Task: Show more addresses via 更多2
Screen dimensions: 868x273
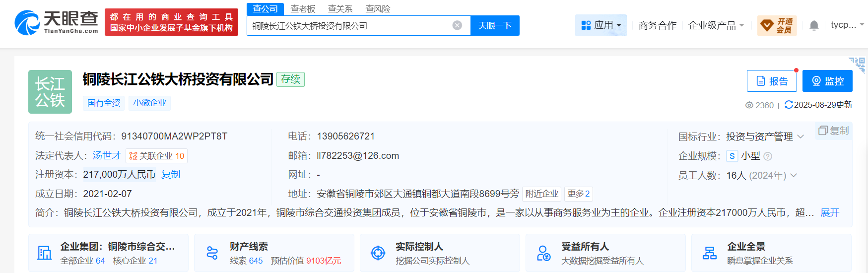Action: point(579,194)
